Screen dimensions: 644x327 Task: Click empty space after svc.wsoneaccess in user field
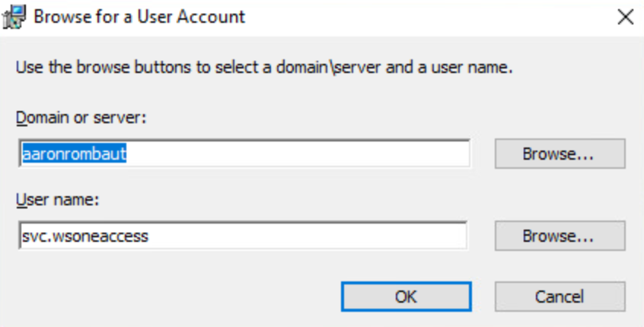[x=304, y=236]
